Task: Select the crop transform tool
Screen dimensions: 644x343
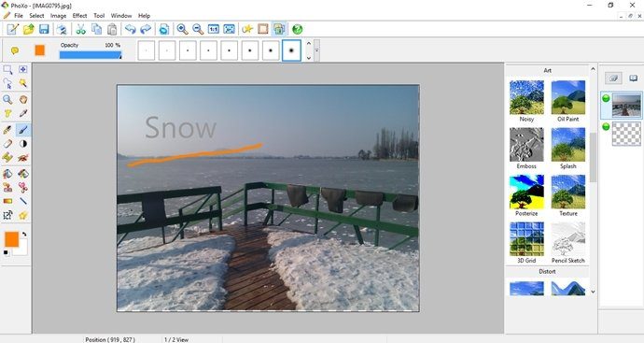Action: 7,215
